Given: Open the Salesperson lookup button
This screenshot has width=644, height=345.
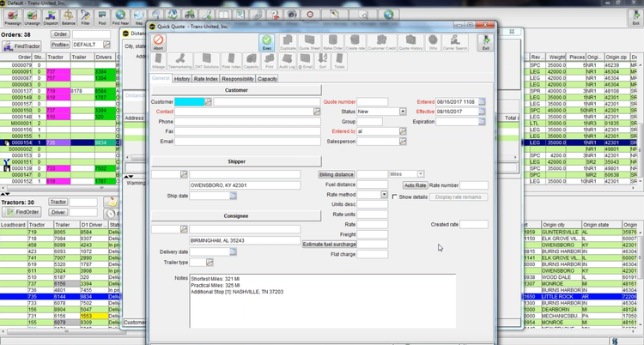Looking at the screenshot, I should (x=403, y=142).
